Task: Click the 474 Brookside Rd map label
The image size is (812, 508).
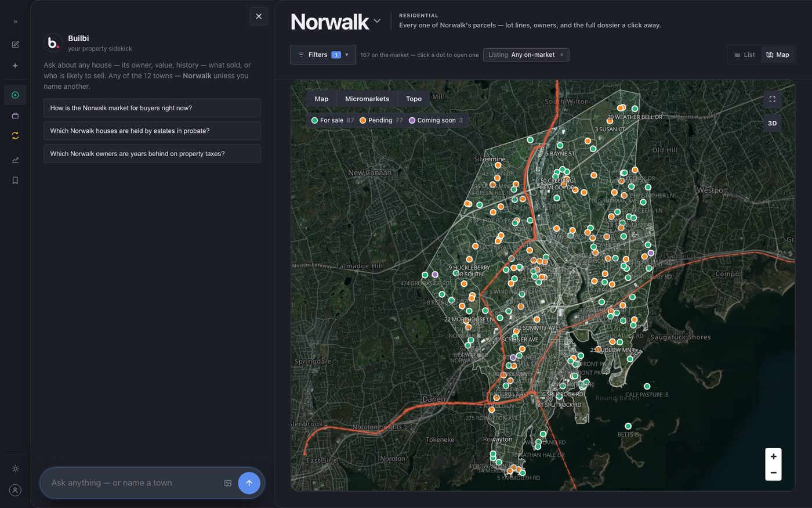Action: point(425,283)
